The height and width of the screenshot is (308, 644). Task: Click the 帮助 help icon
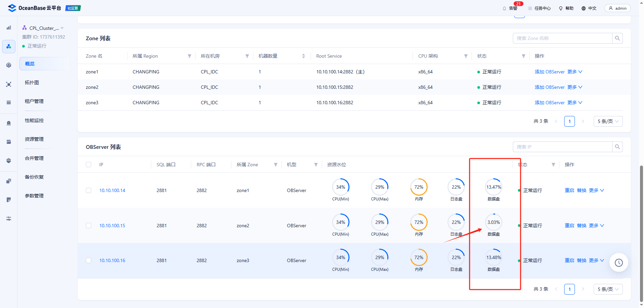tap(561, 8)
